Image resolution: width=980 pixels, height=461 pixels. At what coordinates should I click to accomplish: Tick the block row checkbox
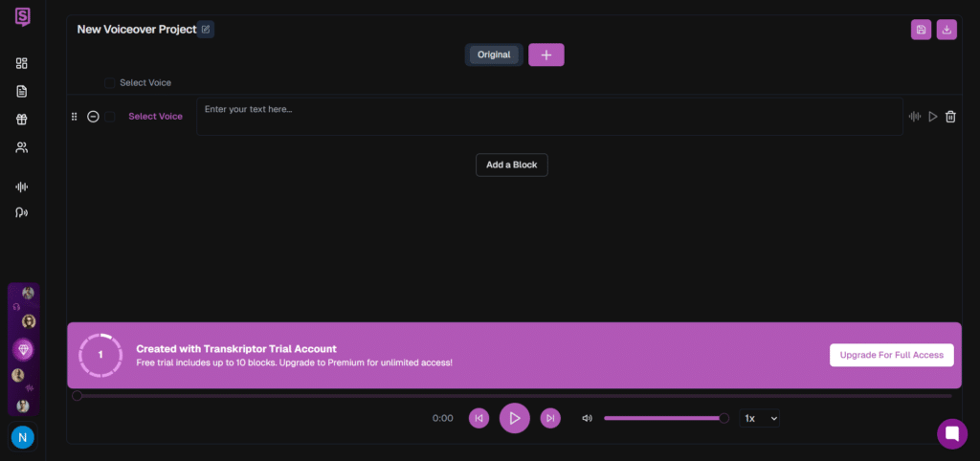[110, 117]
